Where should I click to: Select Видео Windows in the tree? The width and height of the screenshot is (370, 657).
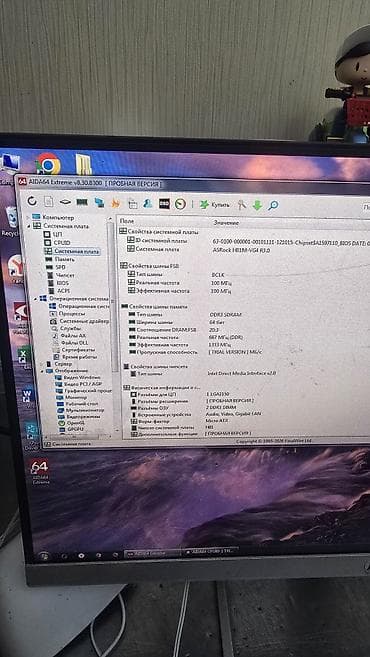78,378
